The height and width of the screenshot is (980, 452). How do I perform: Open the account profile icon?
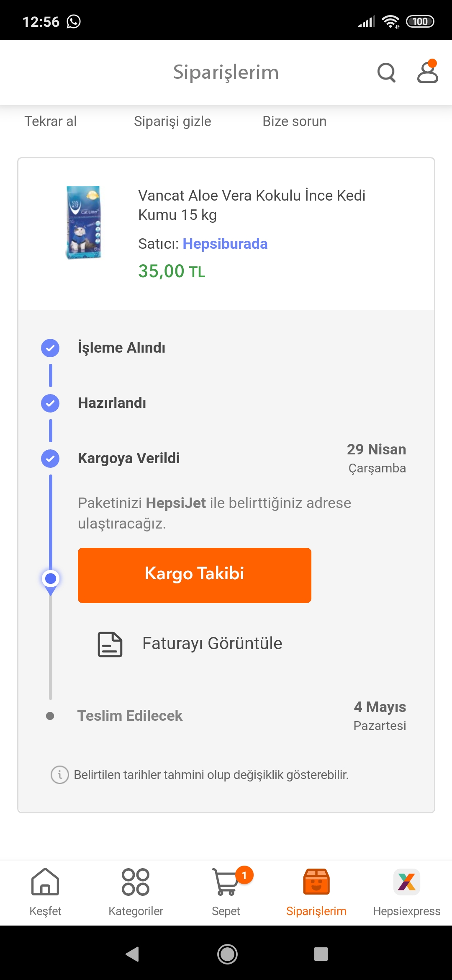[428, 71]
